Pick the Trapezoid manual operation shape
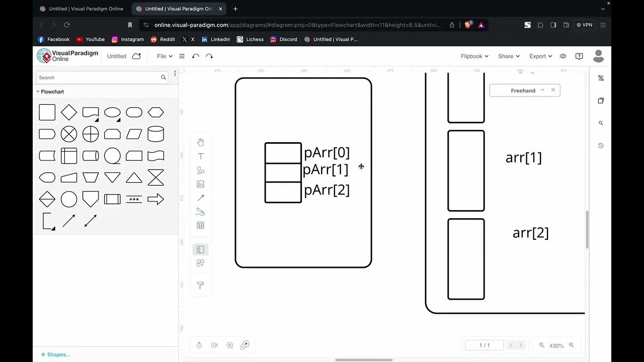 91,177
